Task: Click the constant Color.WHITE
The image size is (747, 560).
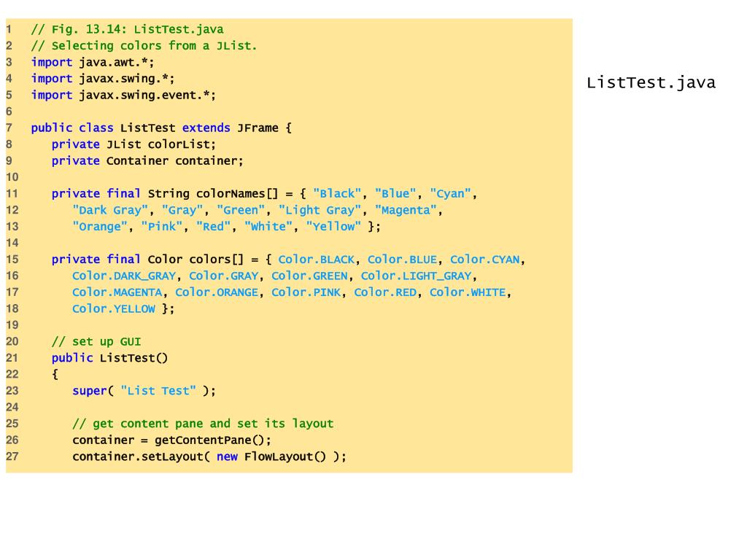Action: (468, 292)
